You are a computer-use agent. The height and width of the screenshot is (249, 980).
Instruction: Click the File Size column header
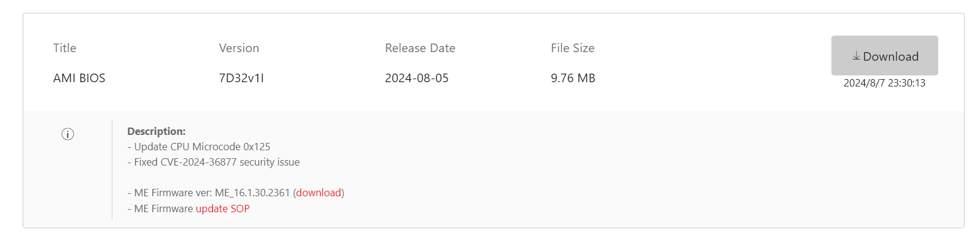click(x=572, y=48)
